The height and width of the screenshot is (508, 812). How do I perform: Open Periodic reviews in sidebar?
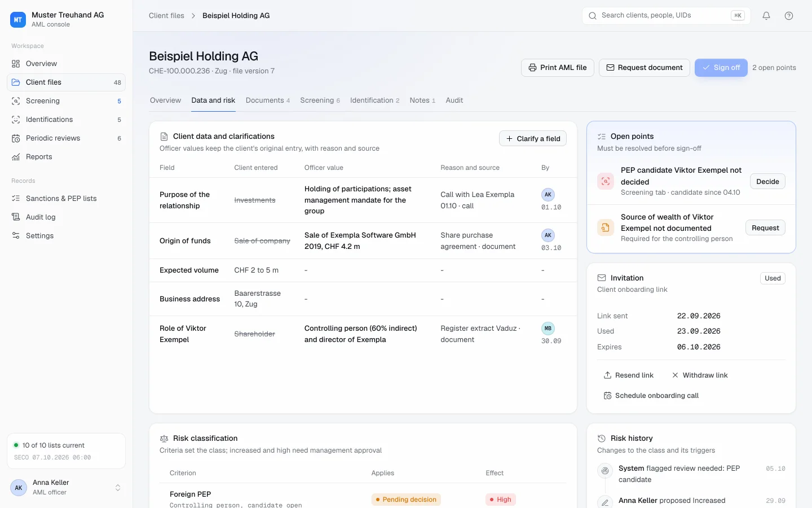coord(66,138)
